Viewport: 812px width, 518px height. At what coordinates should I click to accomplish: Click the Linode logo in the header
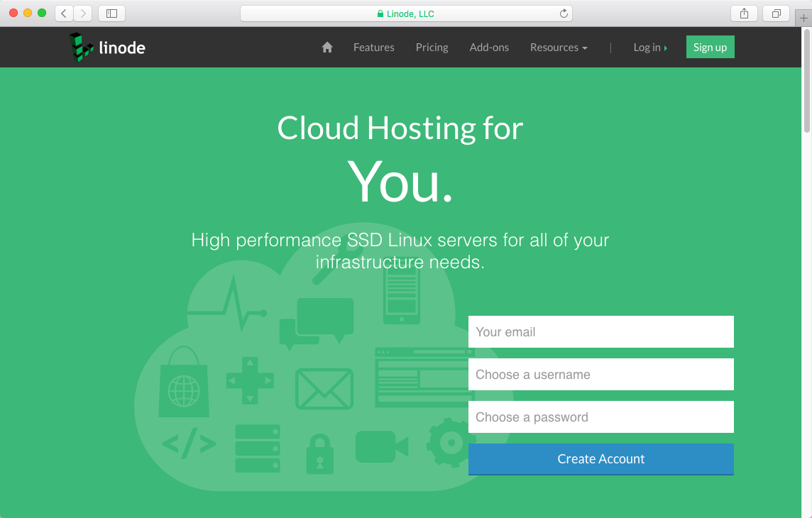point(107,48)
